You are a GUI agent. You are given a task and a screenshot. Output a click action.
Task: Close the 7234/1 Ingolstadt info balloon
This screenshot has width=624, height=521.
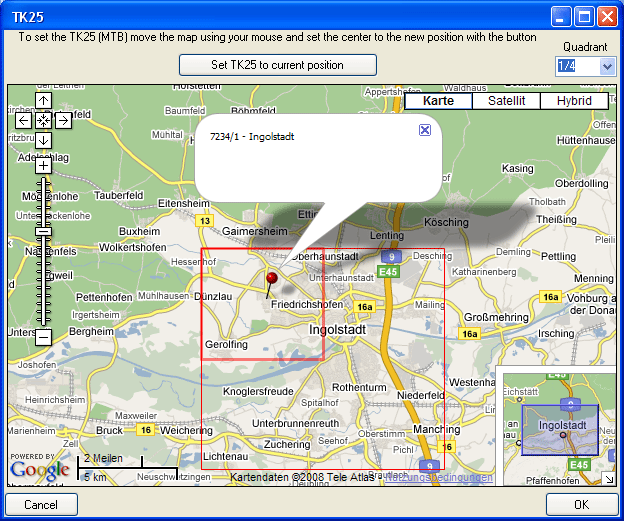coord(425,130)
